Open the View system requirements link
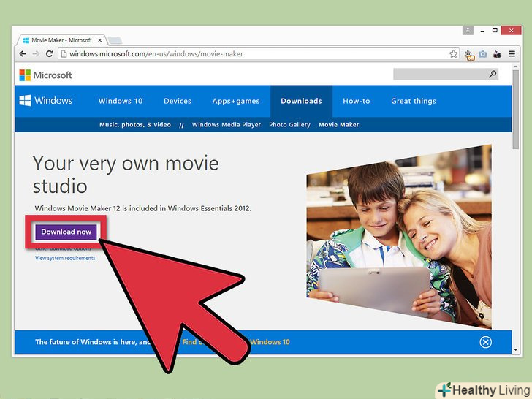This screenshot has width=532, height=399. pos(65,258)
